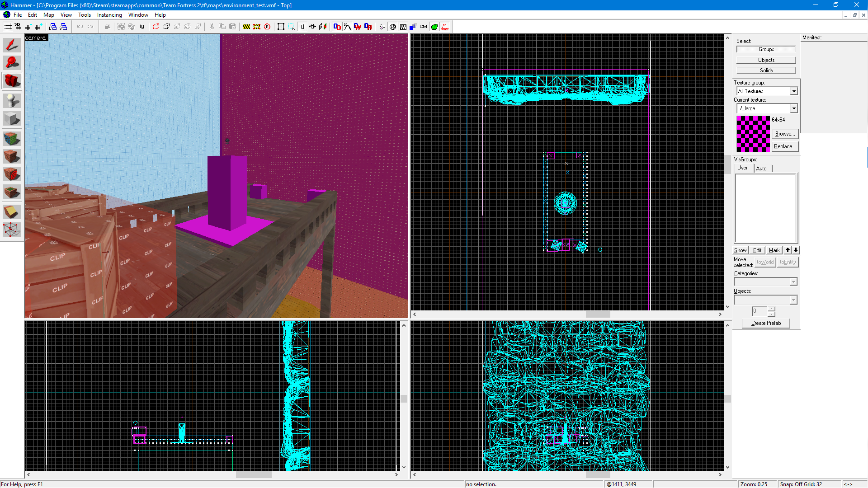Switch to the Auto VisGroups tab
The width and height of the screenshot is (868, 488).
point(762,169)
